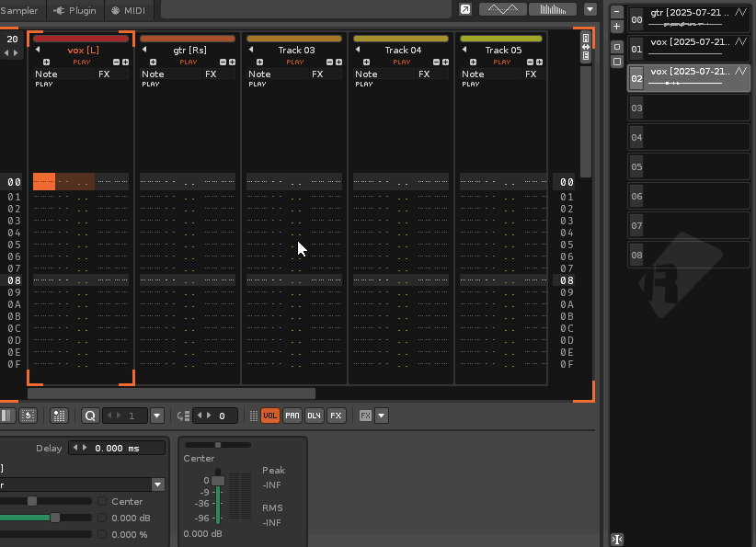Remove instrument with the minus button
Image resolution: width=756 pixels, height=547 pixels.
click(x=616, y=12)
